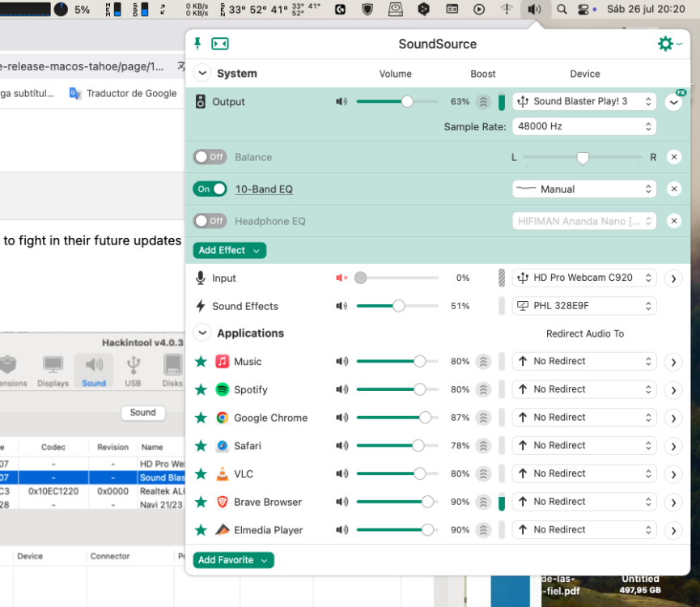The image size is (700, 607).
Task: Click Add Favorite button
Action: point(234,560)
